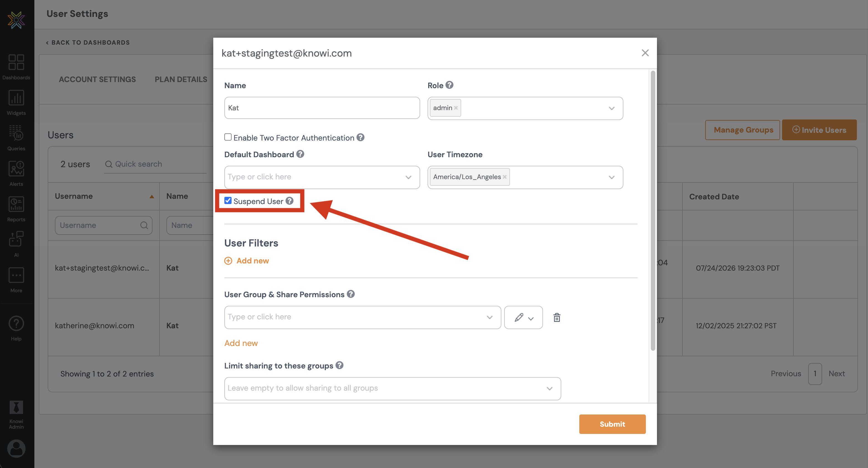Open the user group selection dropdown
This screenshot has height=468, width=868.
[x=362, y=317]
